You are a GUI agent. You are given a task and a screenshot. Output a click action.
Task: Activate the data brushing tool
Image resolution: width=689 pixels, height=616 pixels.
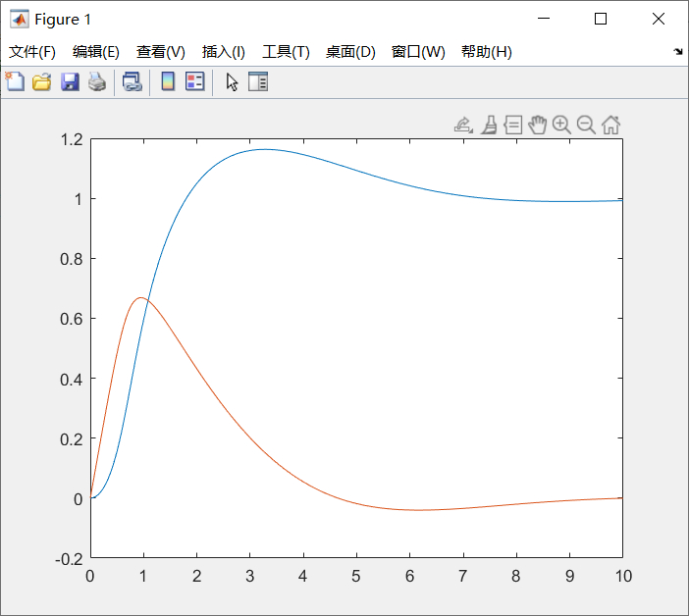(x=489, y=126)
